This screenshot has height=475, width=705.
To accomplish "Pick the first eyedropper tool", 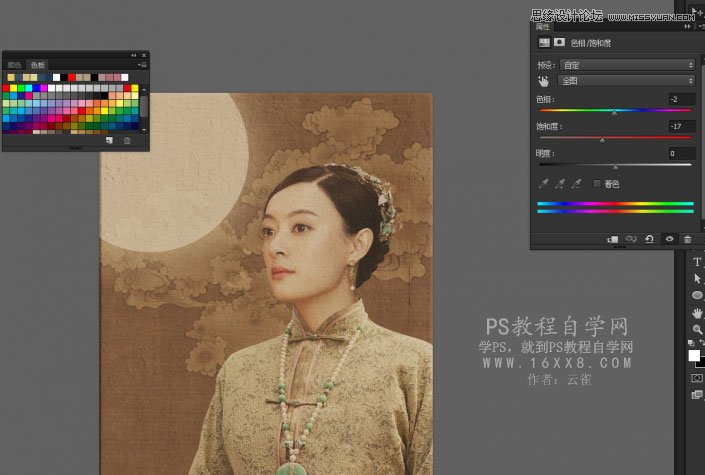I will 544,184.
